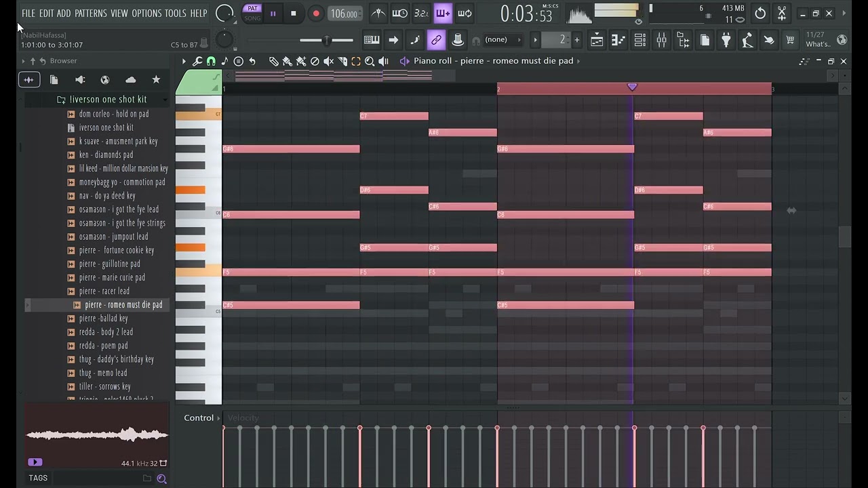Image resolution: width=868 pixels, height=488 pixels.
Task: Click the tempo tapper icon
Action: coord(747,41)
